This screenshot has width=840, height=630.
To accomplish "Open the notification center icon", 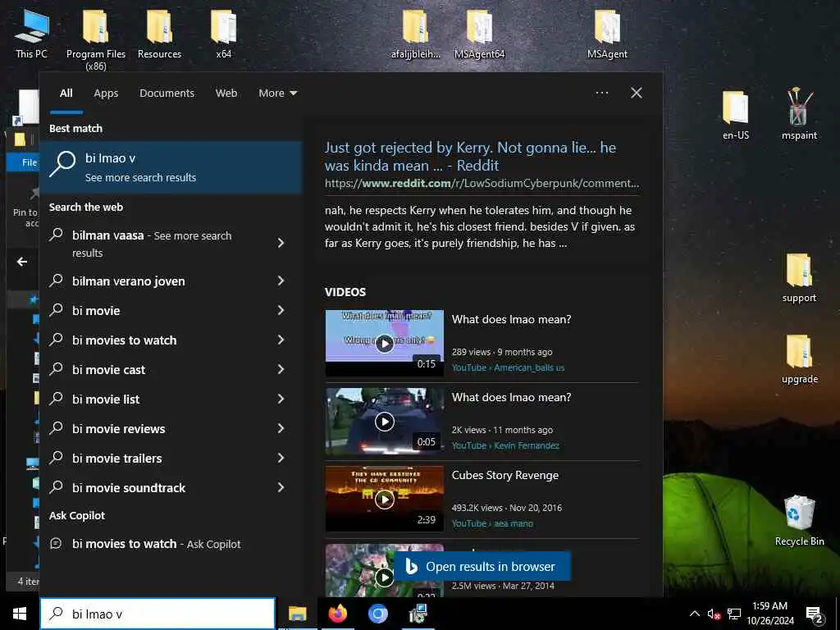I will (x=815, y=614).
